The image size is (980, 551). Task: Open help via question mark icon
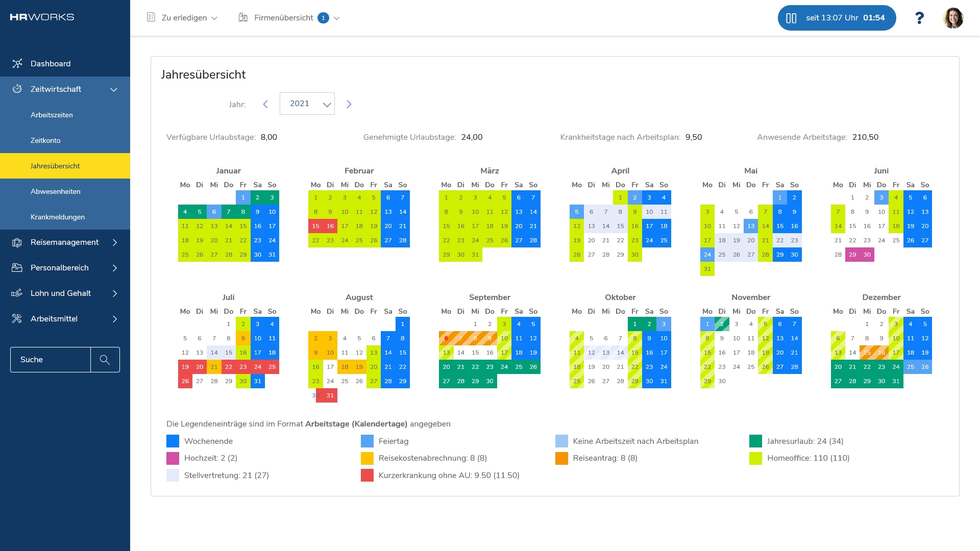(919, 18)
